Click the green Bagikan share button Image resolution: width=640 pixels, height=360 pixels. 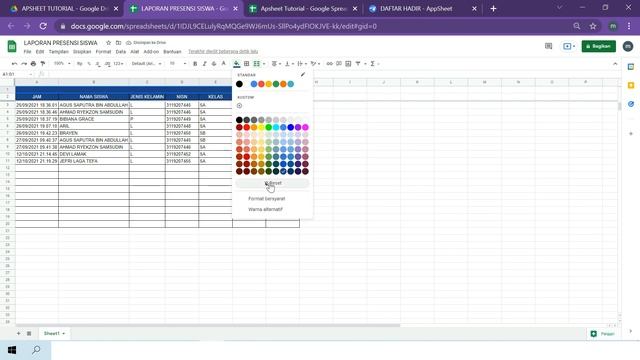tap(599, 46)
